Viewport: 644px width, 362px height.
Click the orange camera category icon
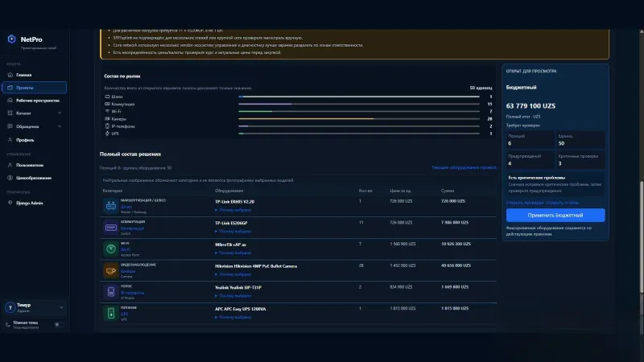tap(111, 270)
